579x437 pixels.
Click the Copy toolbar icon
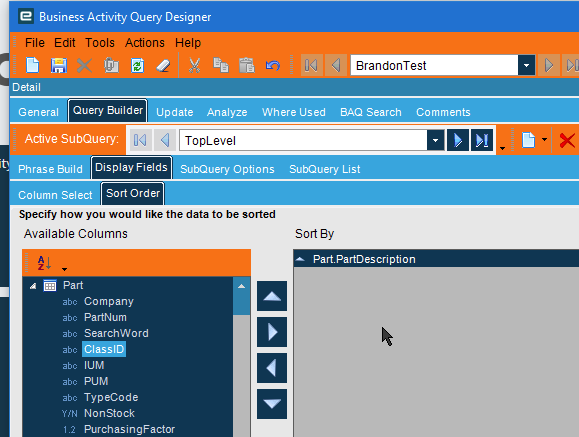coord(221,65)
